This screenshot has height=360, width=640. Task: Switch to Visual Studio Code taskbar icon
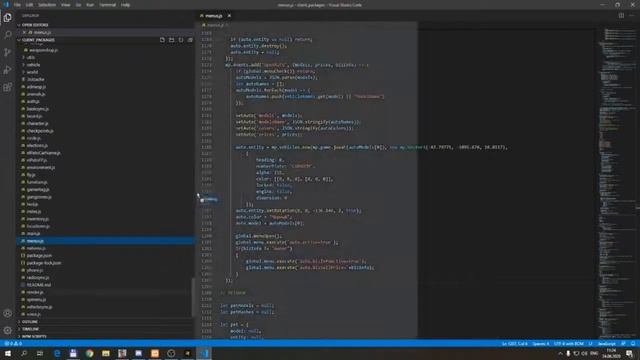click(x=204, y=353)
